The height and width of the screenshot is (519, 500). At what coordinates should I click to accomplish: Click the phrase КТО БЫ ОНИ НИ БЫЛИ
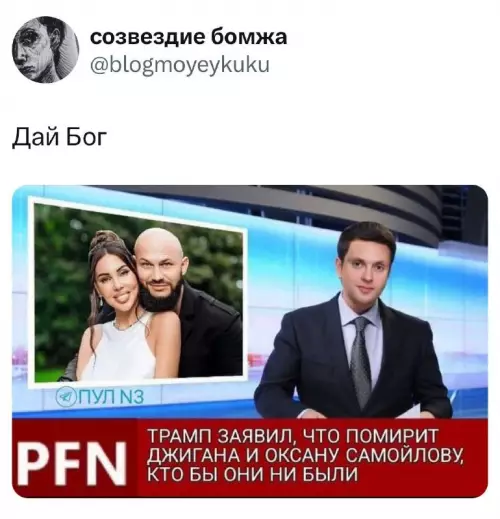[x=252, y=474]
